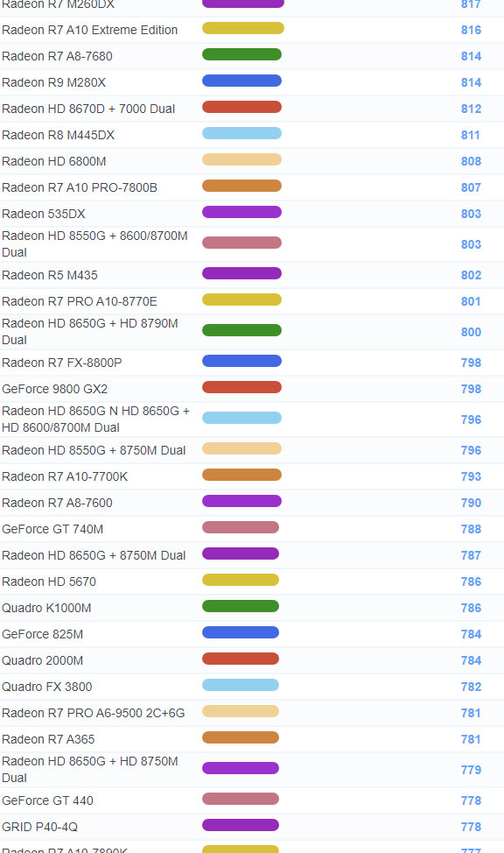Open the Radeon R8 M445DX link

tap(58, 135)
